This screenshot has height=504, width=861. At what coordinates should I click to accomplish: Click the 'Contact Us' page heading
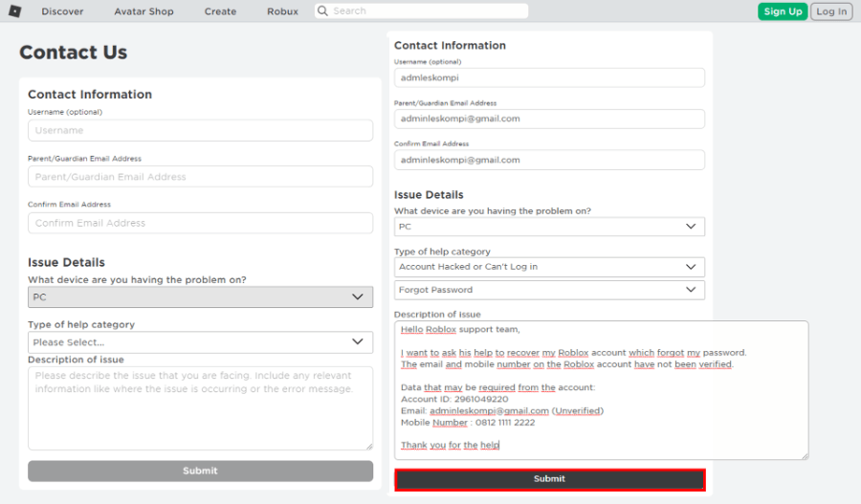(73, 53)
